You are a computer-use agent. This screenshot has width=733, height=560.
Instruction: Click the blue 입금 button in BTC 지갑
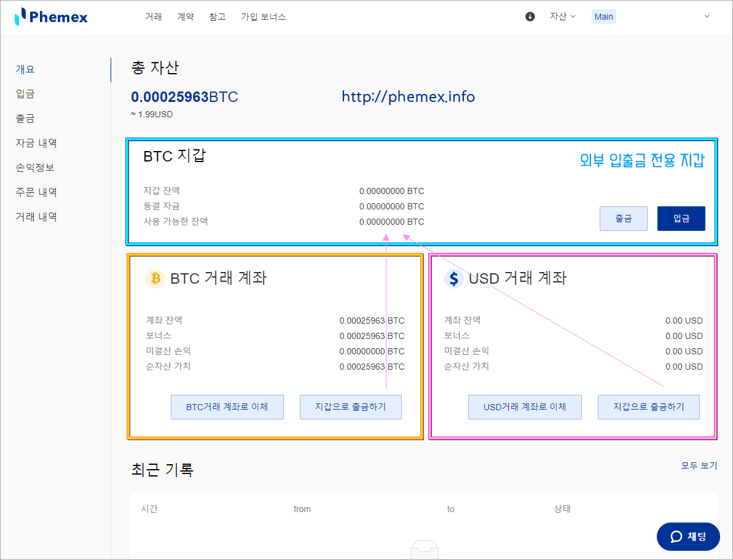point(681,219)
